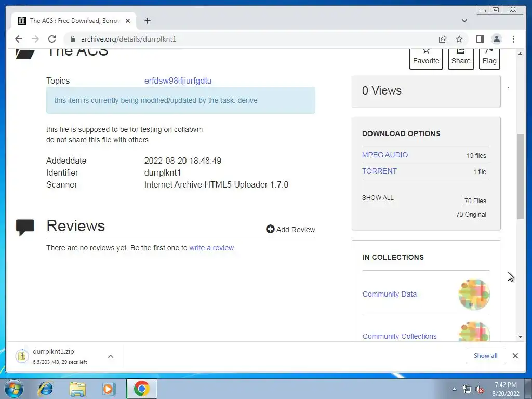The height and width of the screenshot is (399, 532).
Task: Click the Community Collections thumbnail
Action: pyautogui.click(x=474, y=331)
